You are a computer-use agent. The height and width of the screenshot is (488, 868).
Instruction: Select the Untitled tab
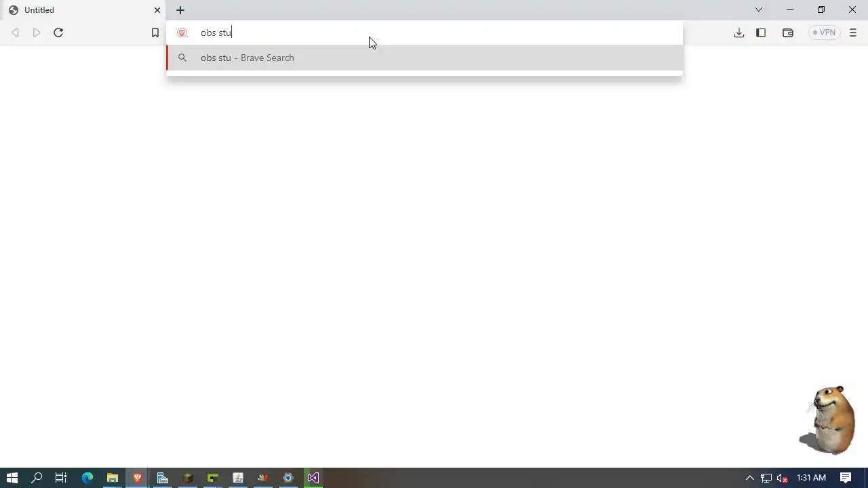(x=83, y=10)
